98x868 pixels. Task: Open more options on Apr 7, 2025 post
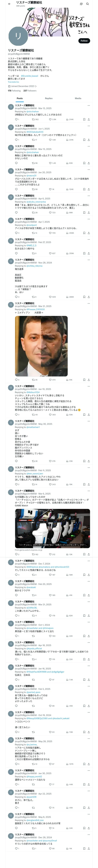(89, 219)
